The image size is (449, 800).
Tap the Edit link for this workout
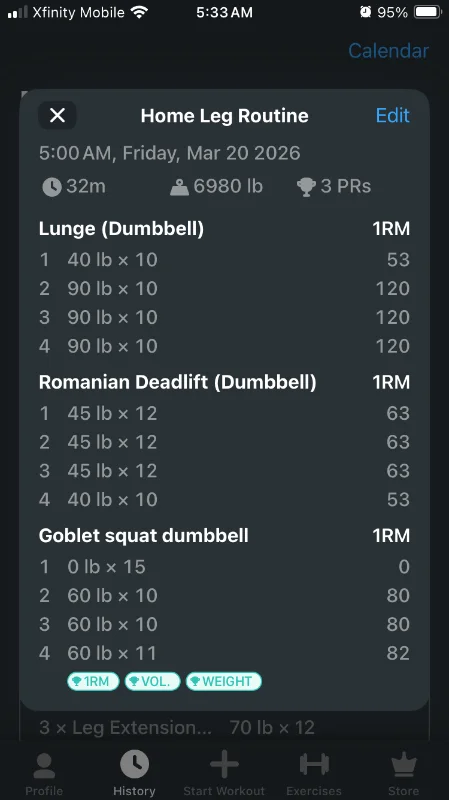coord(392,115)
